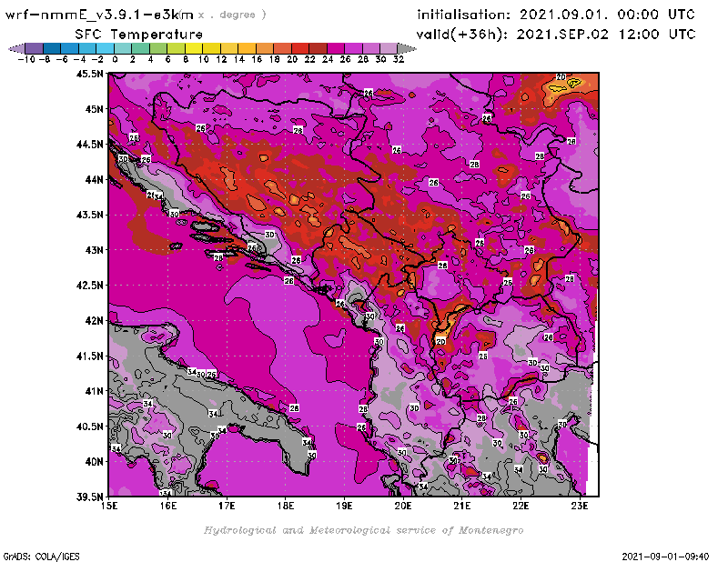Click the '-10' legend tick label
728x562 pixels.
click(x=26, y=60)
